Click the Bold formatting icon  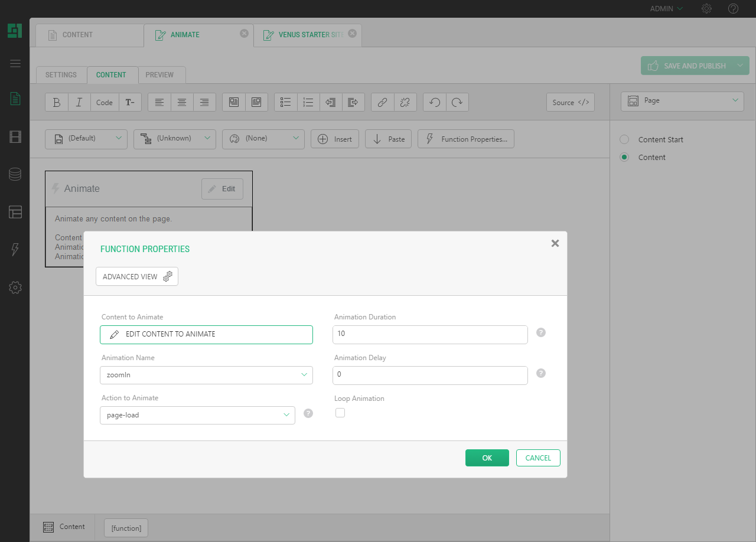[x=57, y=102]
